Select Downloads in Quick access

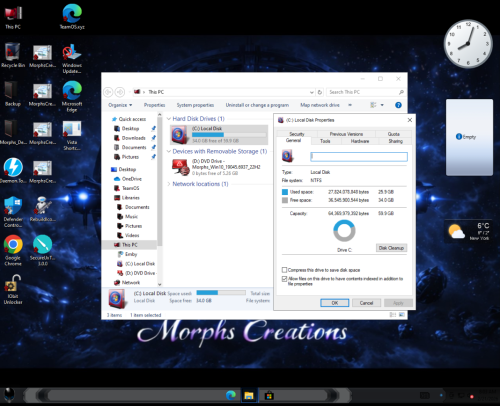tap(133, 138)
